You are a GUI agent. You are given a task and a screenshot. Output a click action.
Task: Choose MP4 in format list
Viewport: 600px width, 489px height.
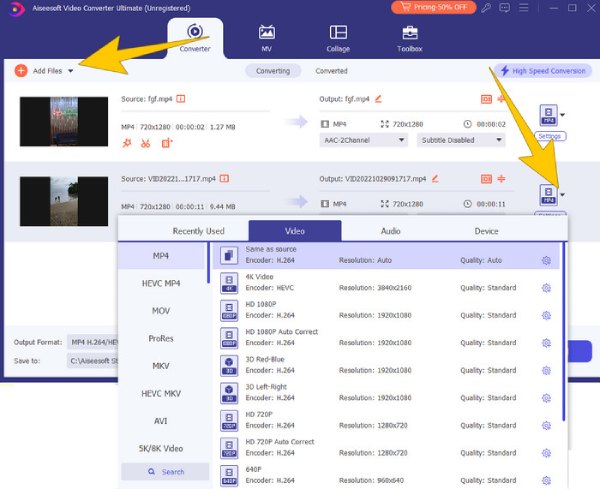[x=161, y=256]
